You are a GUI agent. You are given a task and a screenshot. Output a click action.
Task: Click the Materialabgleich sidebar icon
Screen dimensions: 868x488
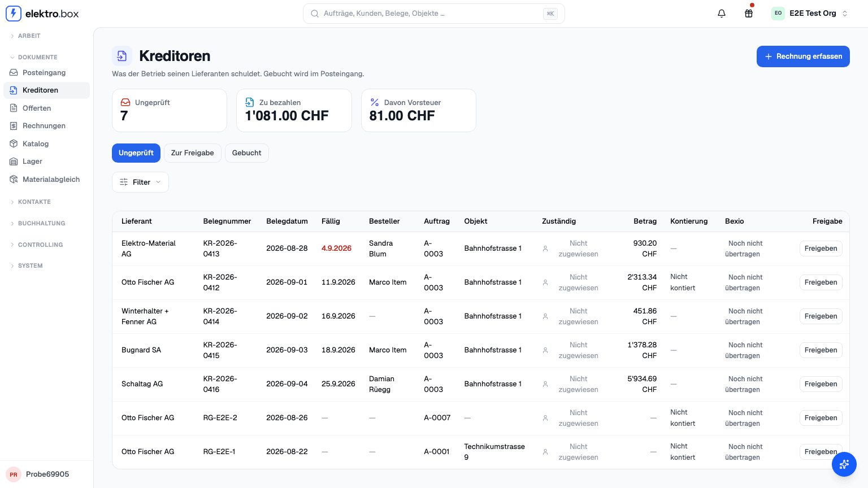point(14,180)
